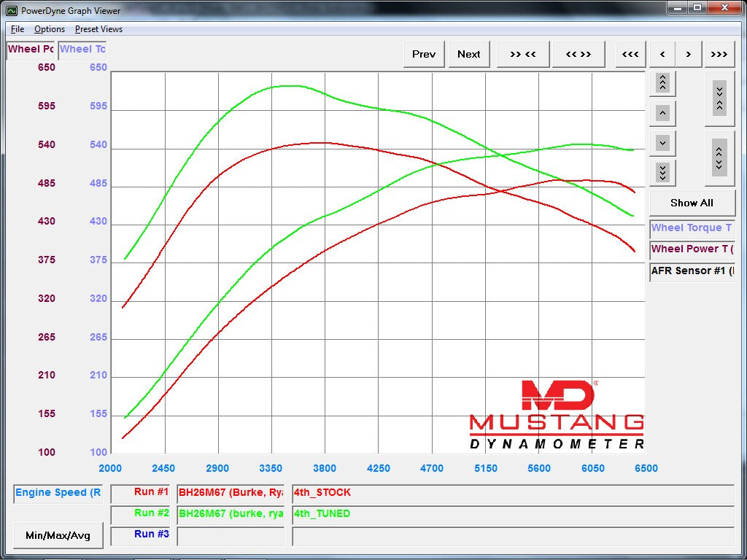The width and height of the screenshot is (747, 560).
Task: Click the single down chevron button
Action: (662, 143)
